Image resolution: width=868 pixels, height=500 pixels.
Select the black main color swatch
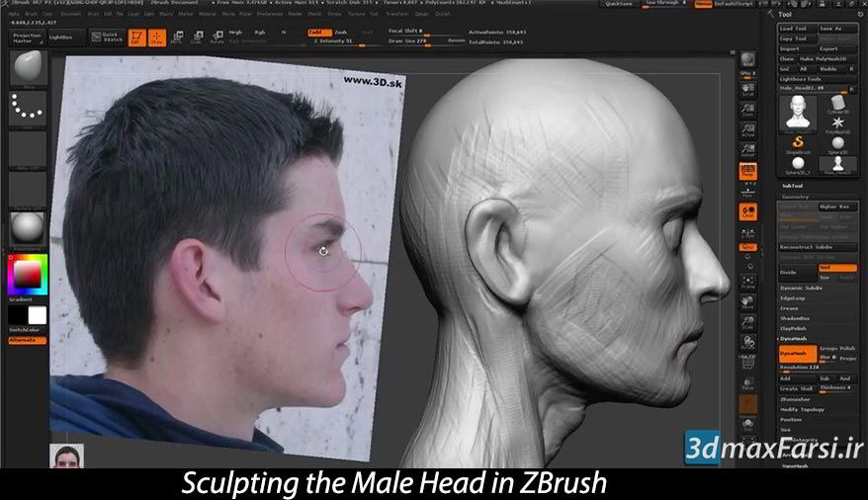tap(18, 316)
